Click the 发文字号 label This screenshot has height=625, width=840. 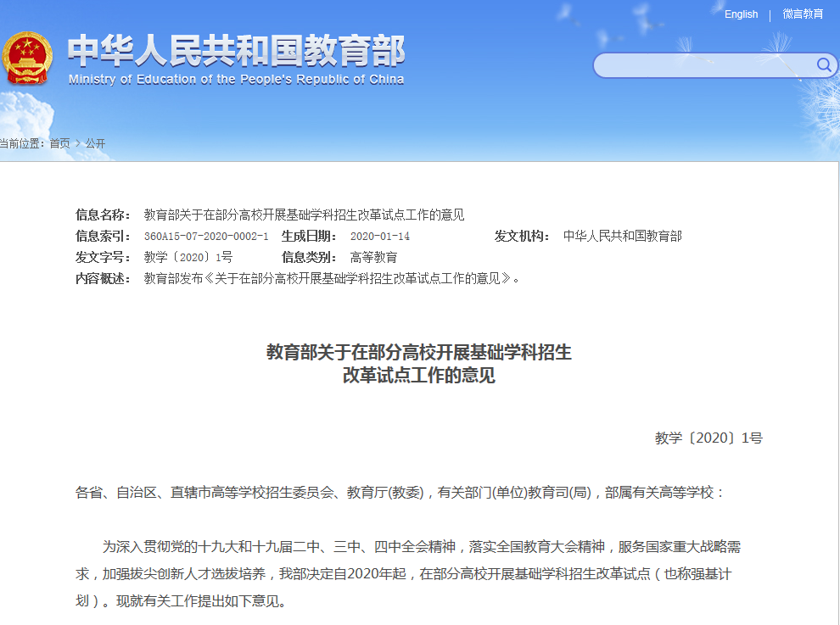click(x=103, y=257)
